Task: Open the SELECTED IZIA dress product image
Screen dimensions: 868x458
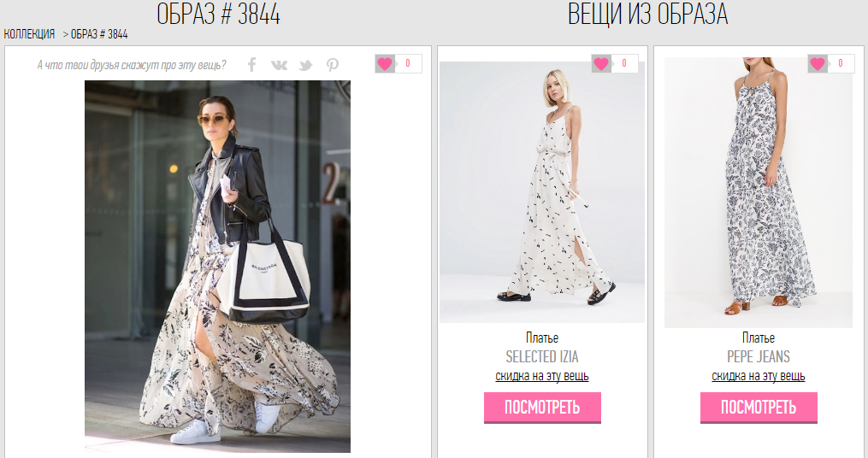Action: coord(542,192)
